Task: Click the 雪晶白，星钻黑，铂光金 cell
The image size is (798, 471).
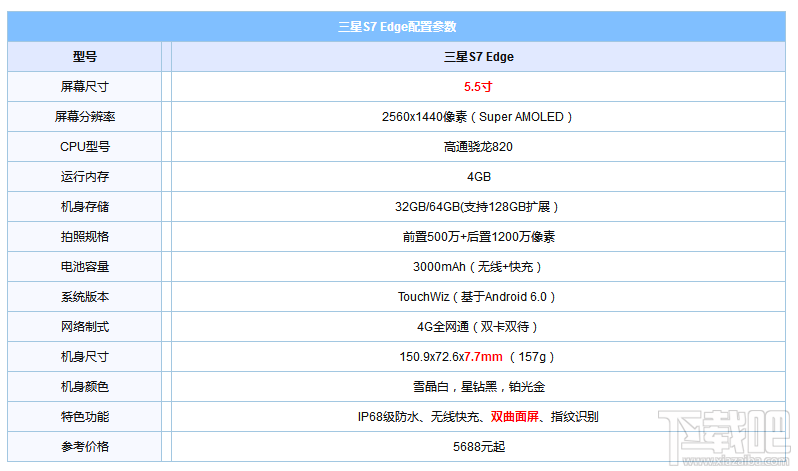Action: tap(478, 387)
